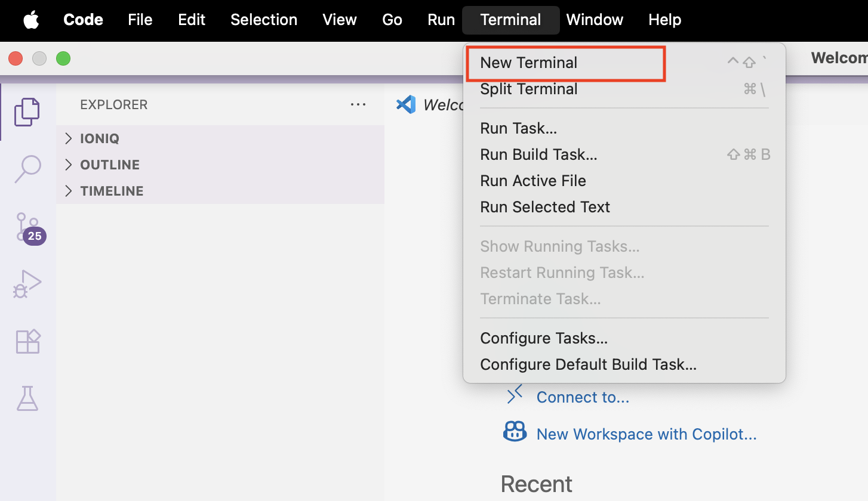Image resolution: width=868 pixels, height=501 pixels.
Task: Click the Copilot workspace icon
Action: tap(515, 431)
